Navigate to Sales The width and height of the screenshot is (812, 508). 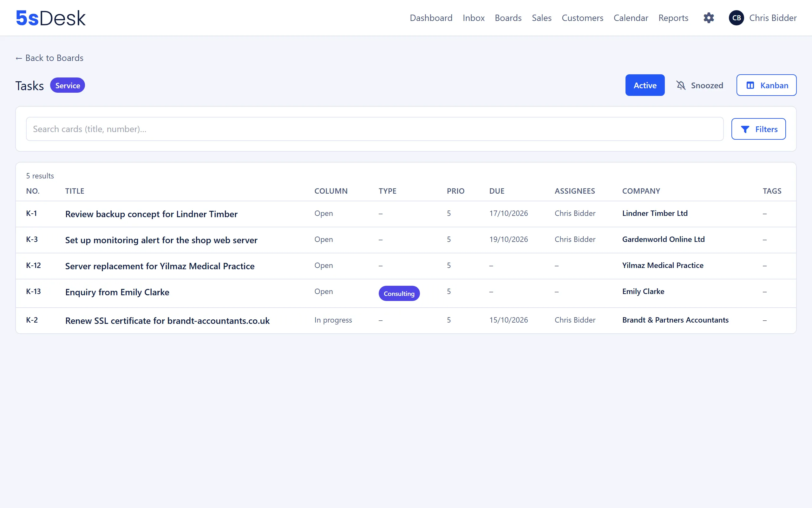541,18
